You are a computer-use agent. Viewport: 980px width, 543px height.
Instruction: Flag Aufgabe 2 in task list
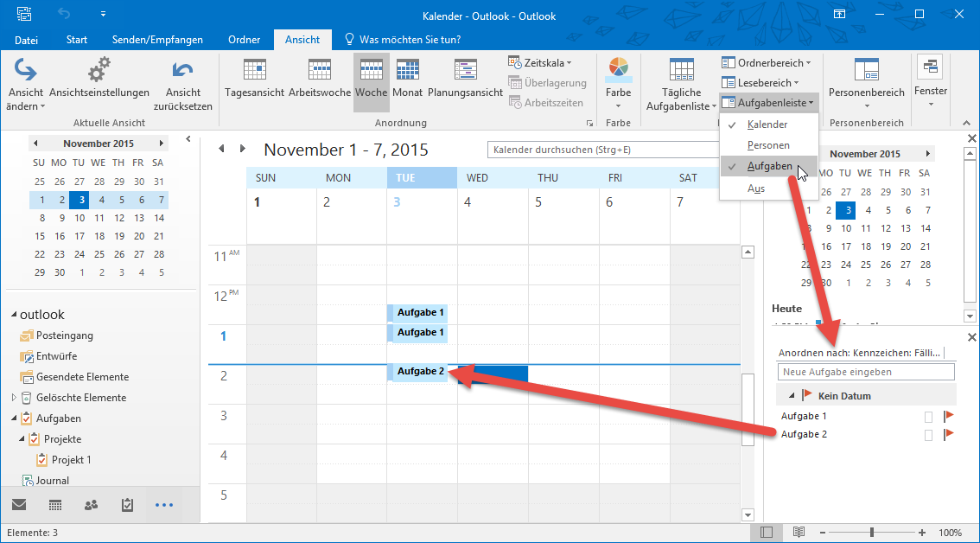coord(949,434)
